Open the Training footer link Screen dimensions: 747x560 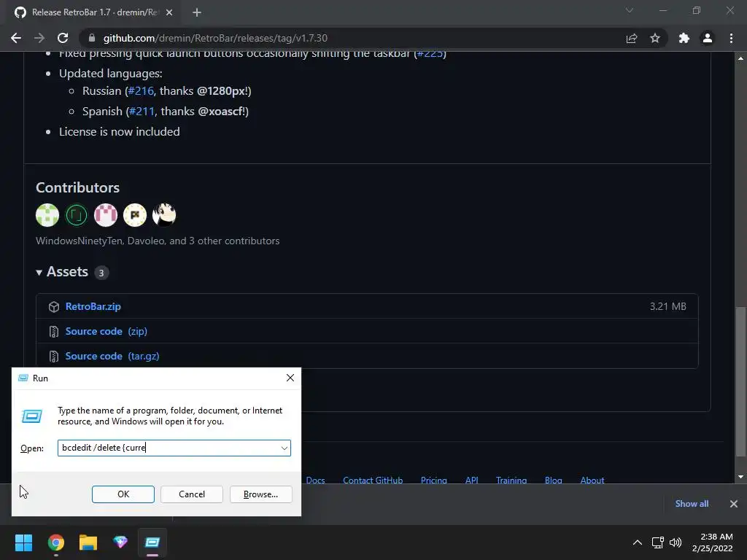(511, 480)
